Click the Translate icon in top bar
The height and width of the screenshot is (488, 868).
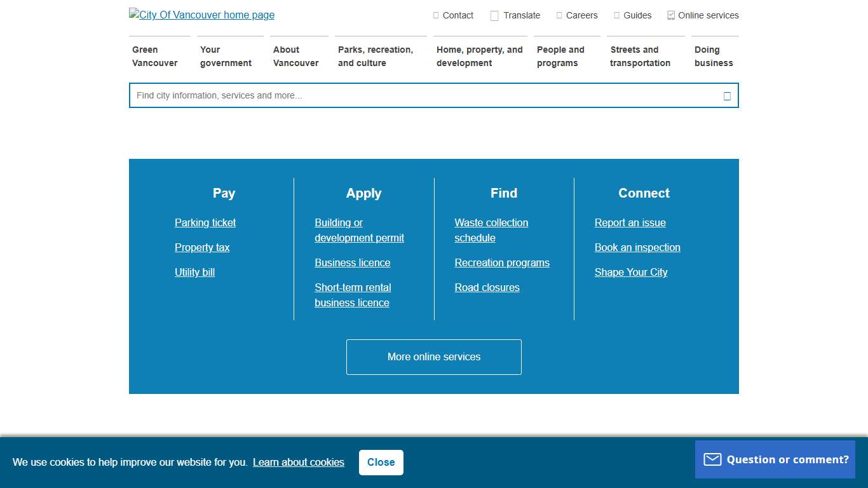coord(494,16)
